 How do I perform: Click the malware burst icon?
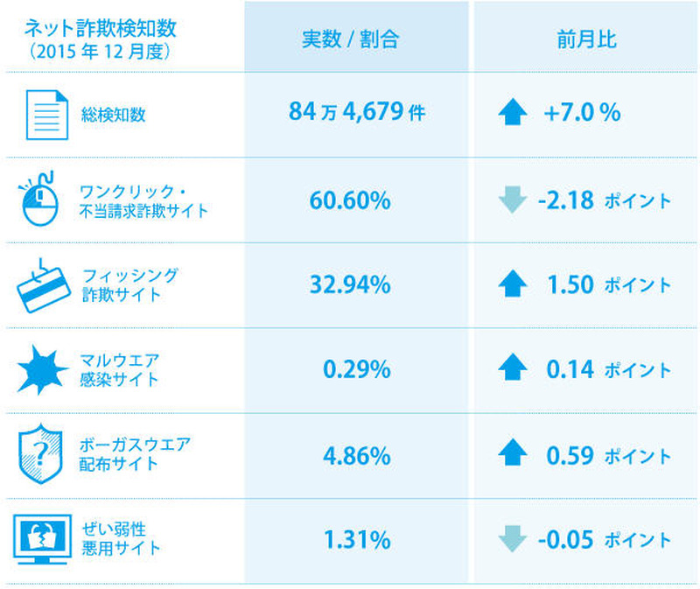tap(41, 370)
